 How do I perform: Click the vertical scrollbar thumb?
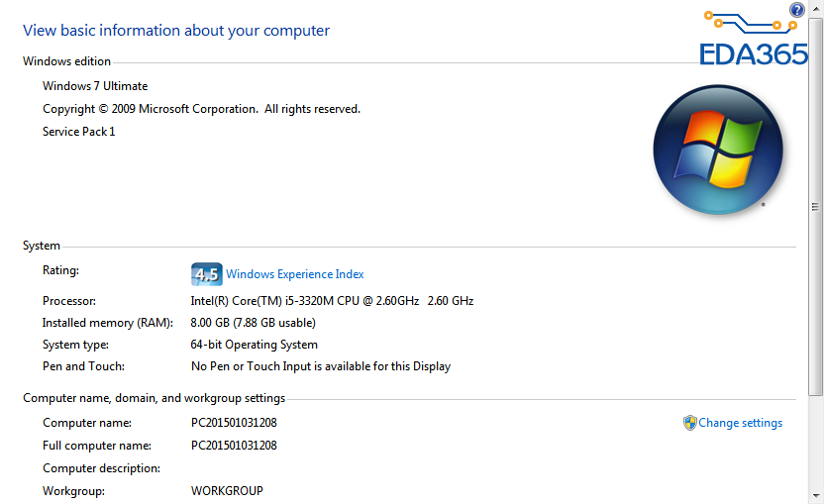[x=816, y=208]
